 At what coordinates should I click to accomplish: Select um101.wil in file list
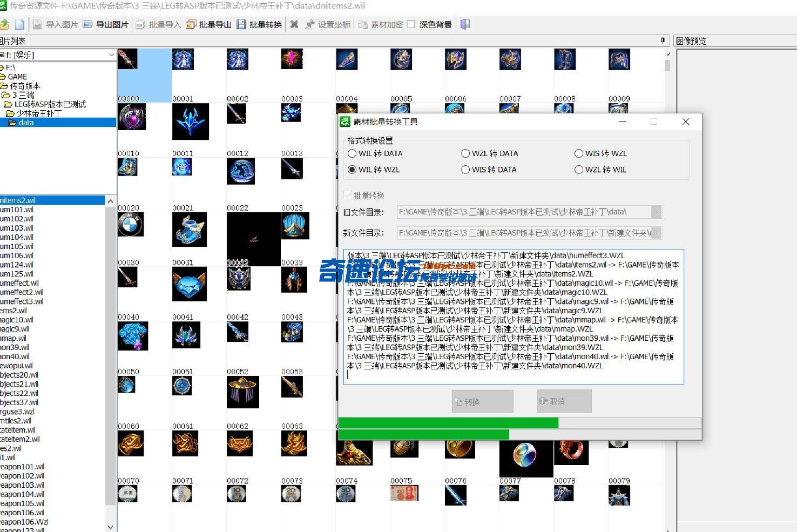(x=17, y=210)
